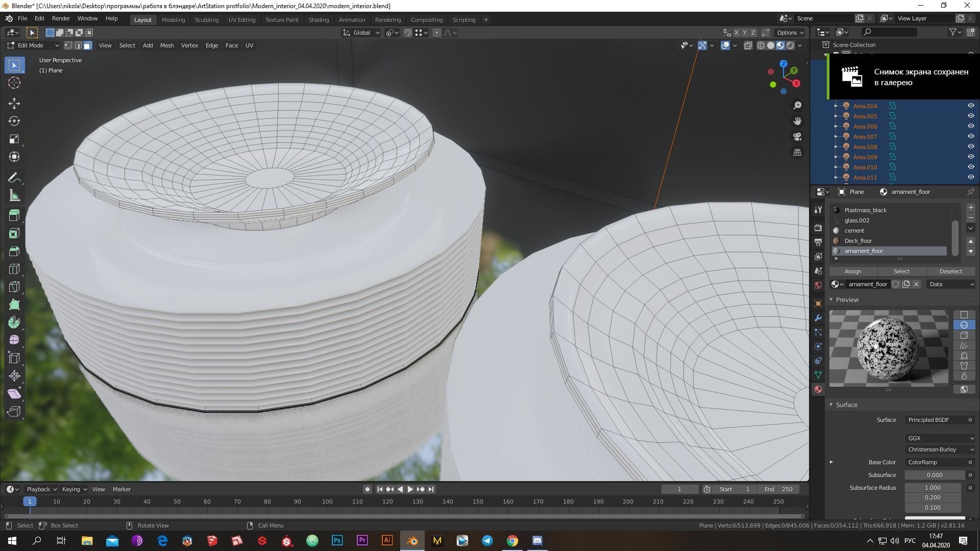This screenshot has height=551, width=980.
Task: Open the GGX distribution dropdown
Action: [x=940, y=438]
